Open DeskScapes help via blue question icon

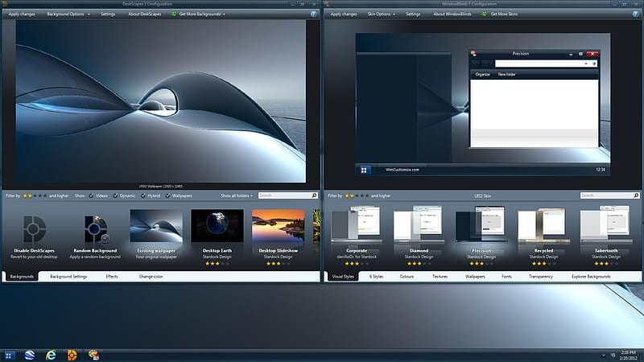pos(314,14)
